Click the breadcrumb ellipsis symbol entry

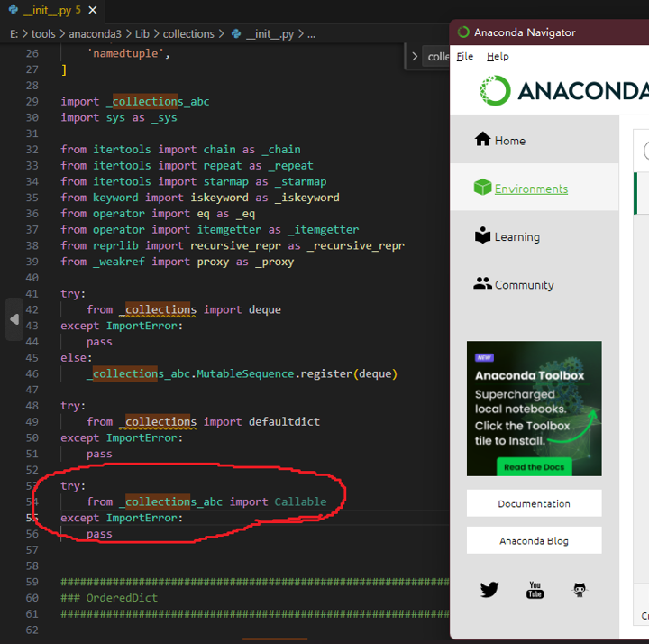(x=311, y=34)
